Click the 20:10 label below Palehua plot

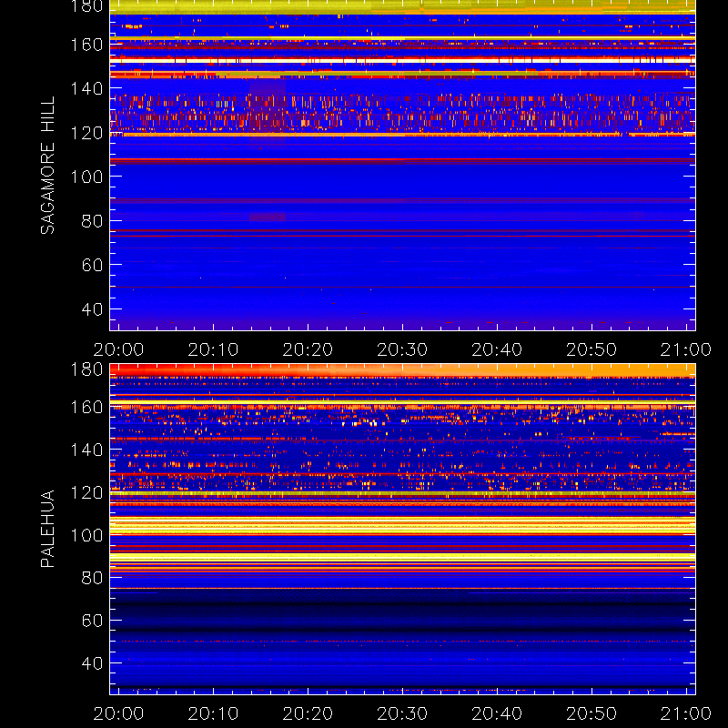tap(213, 713)
